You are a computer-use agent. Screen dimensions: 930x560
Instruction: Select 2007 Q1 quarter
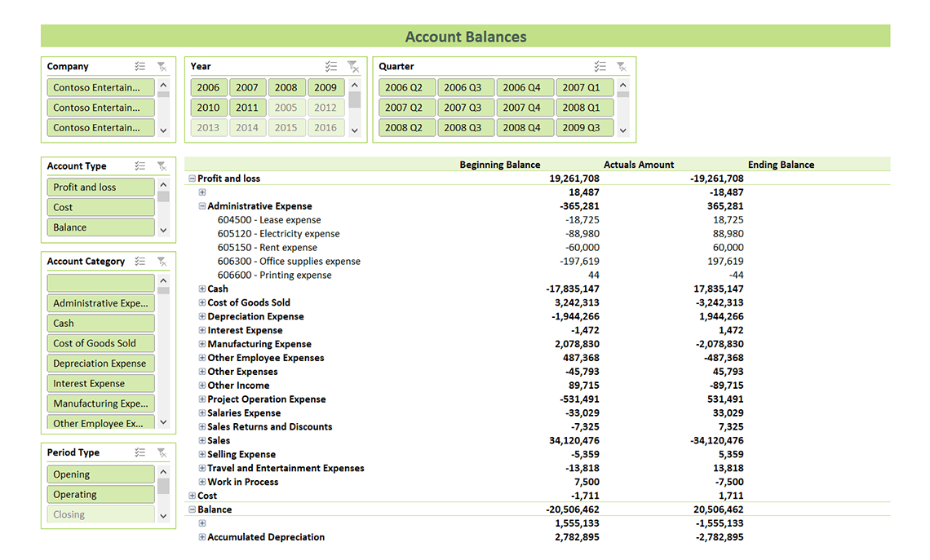point(584,87)
